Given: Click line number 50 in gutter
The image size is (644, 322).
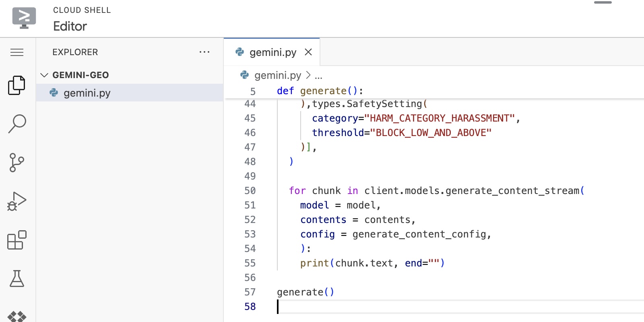Looking at the screenshot, I should click(250, 191).
